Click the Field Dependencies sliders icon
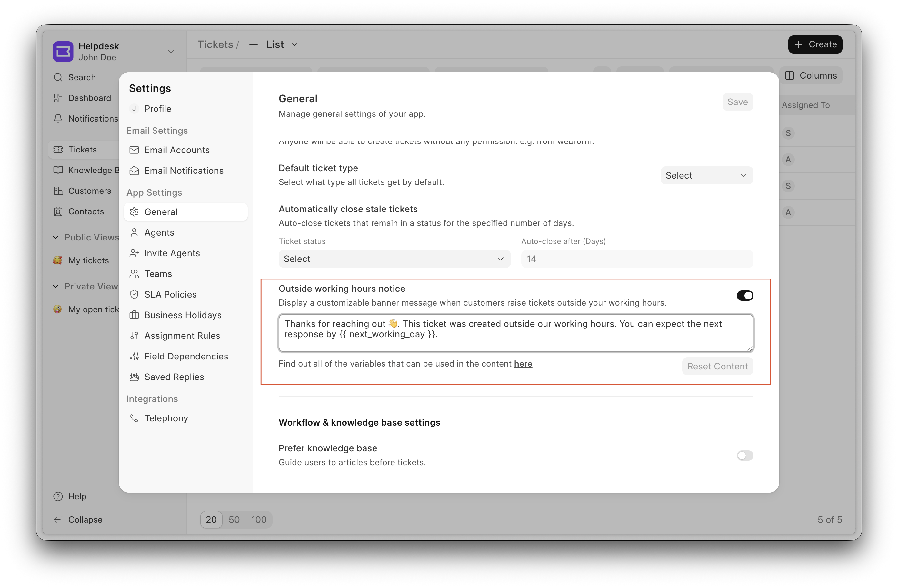 pyautogui.click(x=134, y=357)
